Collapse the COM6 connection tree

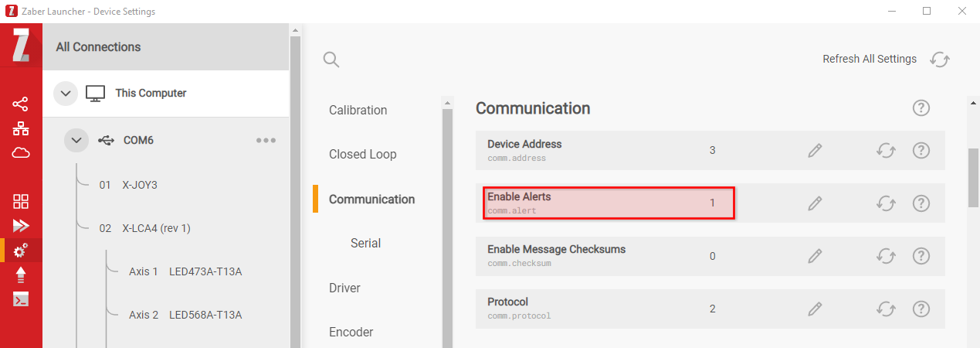[x=76, y=140]
